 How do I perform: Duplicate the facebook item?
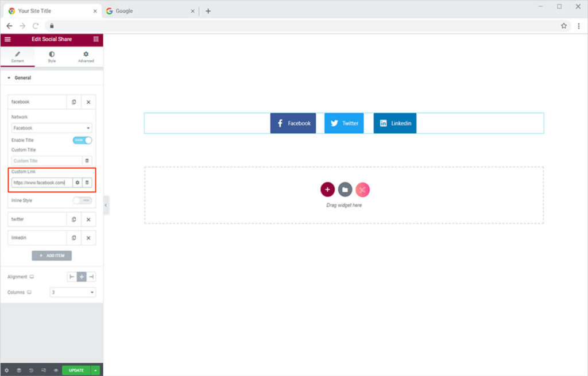tap(74, 102)
